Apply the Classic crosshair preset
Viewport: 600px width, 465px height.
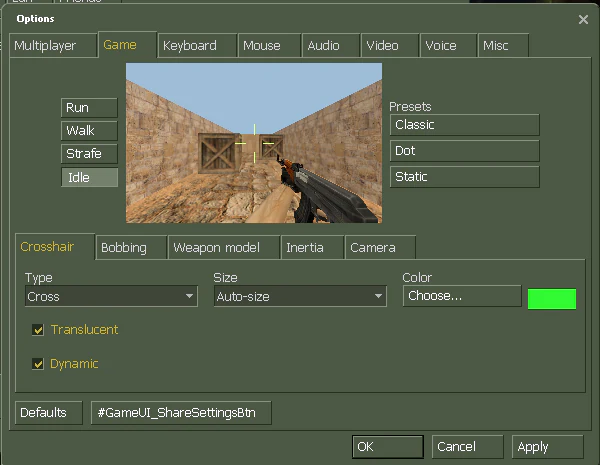tap(465, 125)
